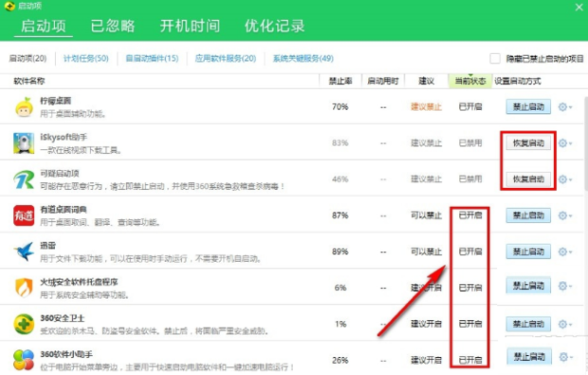This screenshot has width=588, height=375.
Task: Select 自启动插件(15) sub-tab
Action: tap(152, 59)
